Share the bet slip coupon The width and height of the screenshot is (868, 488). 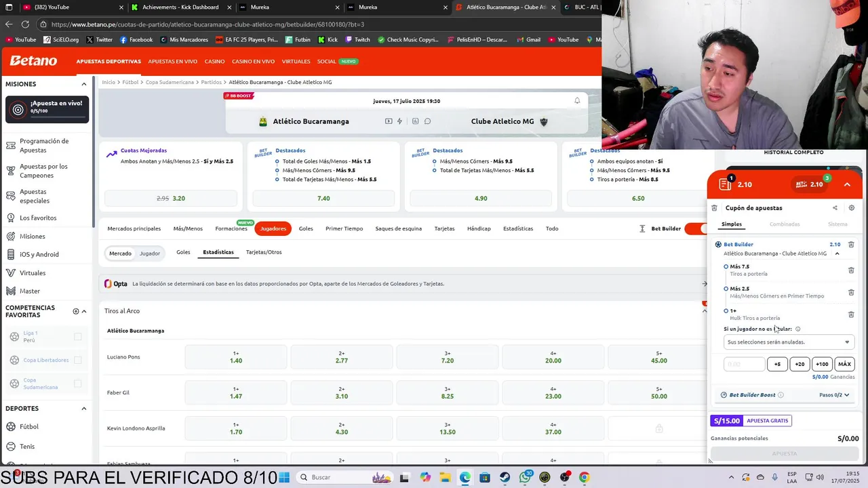(x=835, y=208)
